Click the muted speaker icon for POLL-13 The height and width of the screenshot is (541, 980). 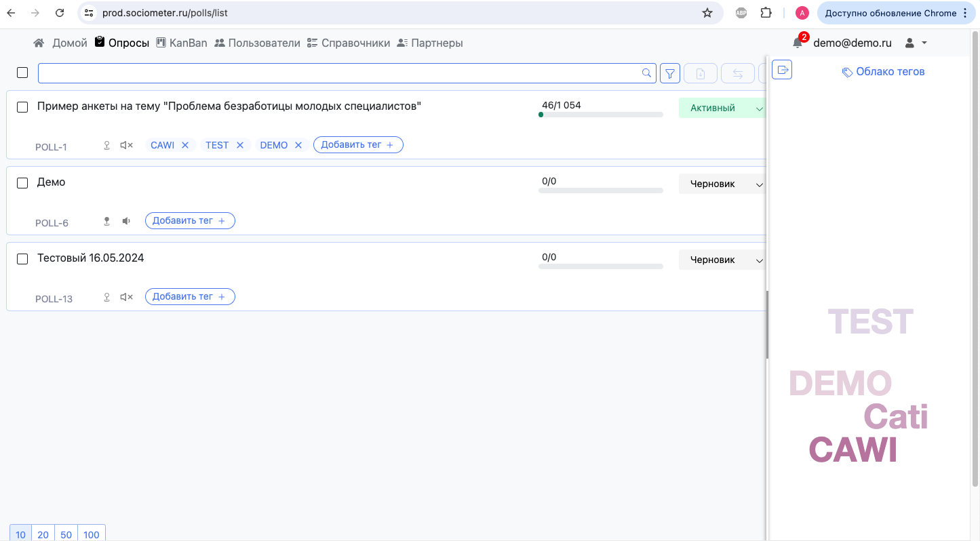click(x=127, y=297)
